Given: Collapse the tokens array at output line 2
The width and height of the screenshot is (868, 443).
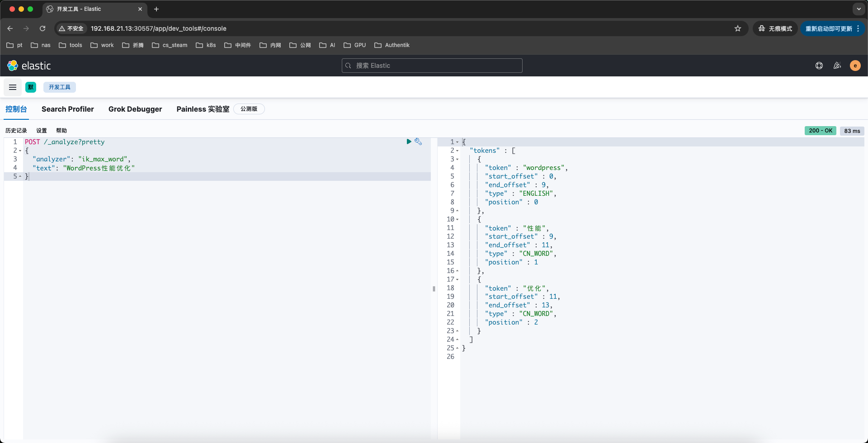Looking at the screenshot, I should click(457, 151).
